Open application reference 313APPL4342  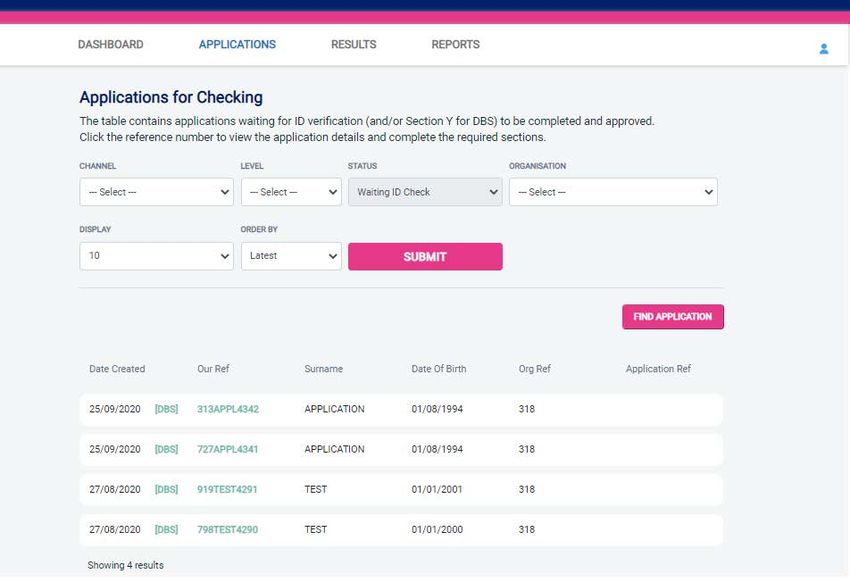click(x=228, y=409)
